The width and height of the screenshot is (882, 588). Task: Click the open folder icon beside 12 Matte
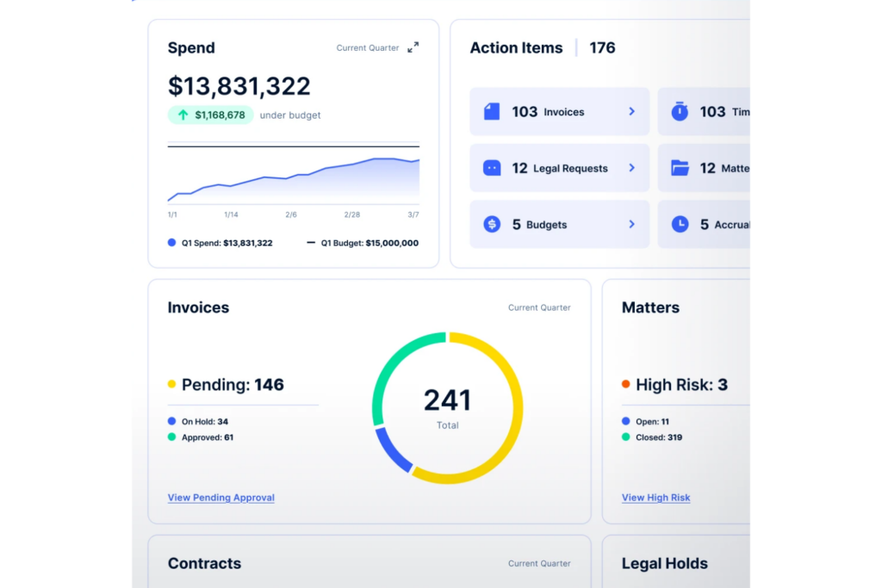(x=680, y=168)
